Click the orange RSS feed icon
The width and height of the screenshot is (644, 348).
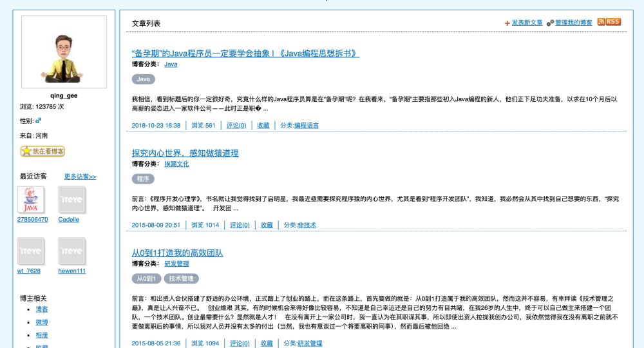[x=609, y=22]
